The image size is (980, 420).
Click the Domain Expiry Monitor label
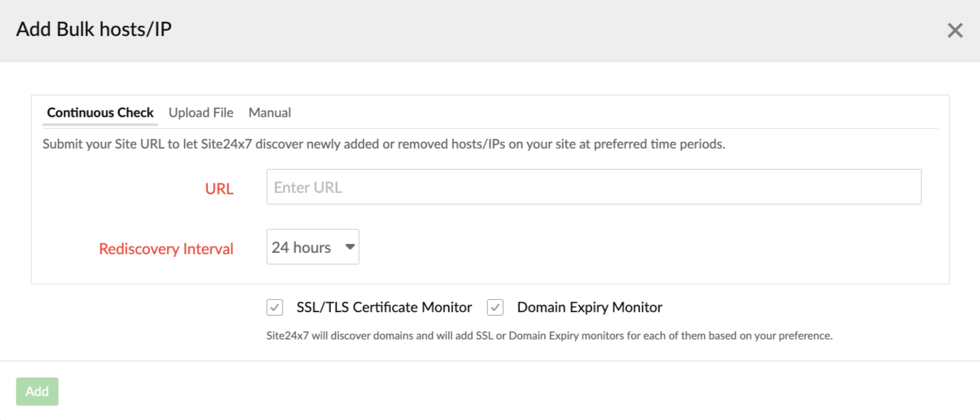coord(590,307)
